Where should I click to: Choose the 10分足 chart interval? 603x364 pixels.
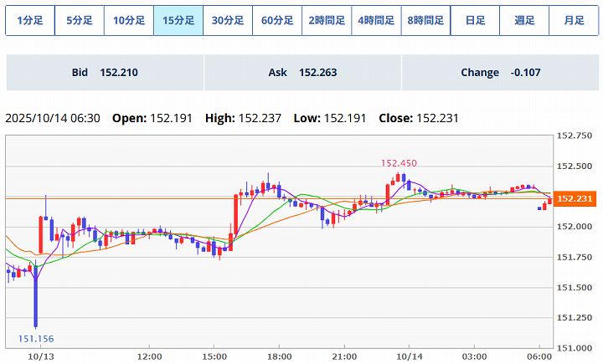pos(128,21)
